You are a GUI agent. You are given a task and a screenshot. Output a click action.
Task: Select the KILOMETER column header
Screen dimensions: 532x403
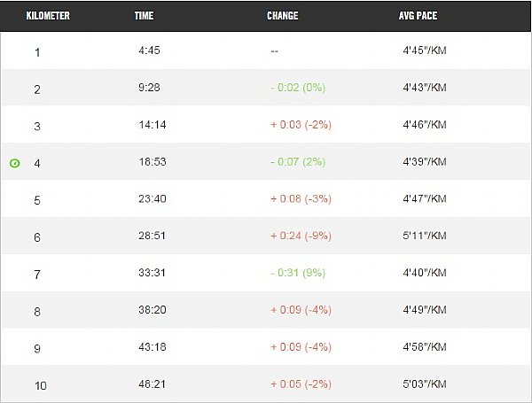[x=48, y=16]
